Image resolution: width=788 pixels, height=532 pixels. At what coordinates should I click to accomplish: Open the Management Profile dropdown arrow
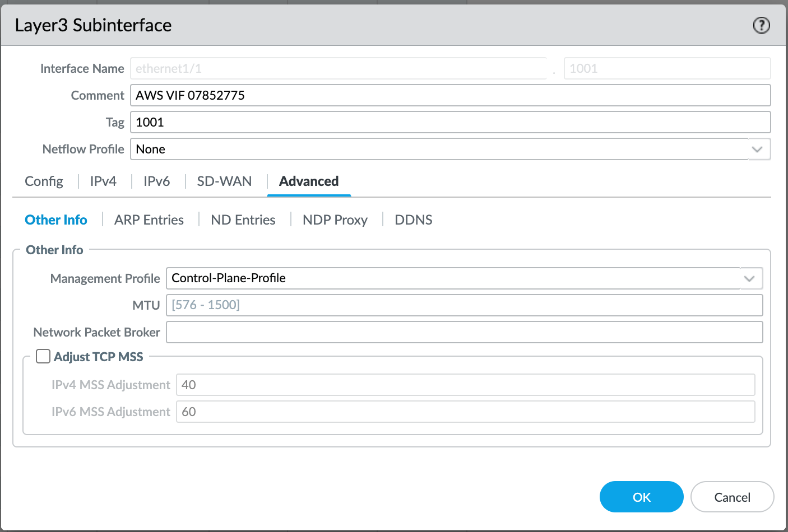click(749, 278)
